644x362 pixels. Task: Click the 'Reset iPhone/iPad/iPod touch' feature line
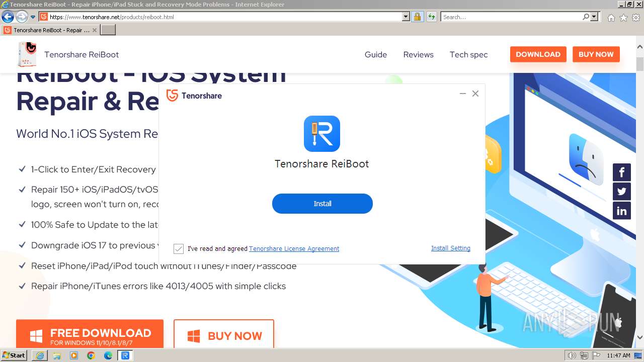point(164,266)
